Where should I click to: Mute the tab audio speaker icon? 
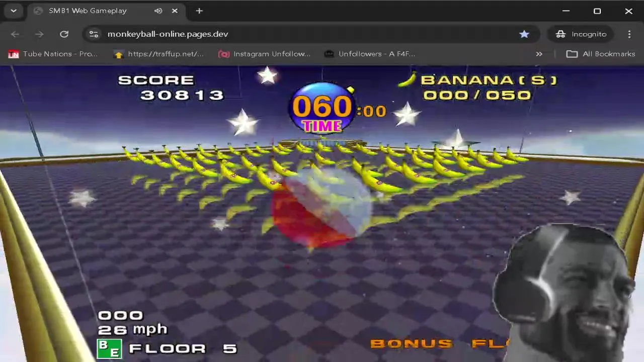[158, 11]
